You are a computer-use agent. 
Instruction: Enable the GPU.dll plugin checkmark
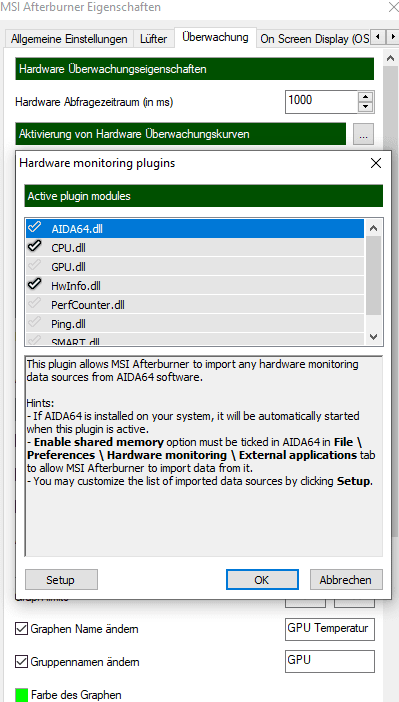[34, 266]
